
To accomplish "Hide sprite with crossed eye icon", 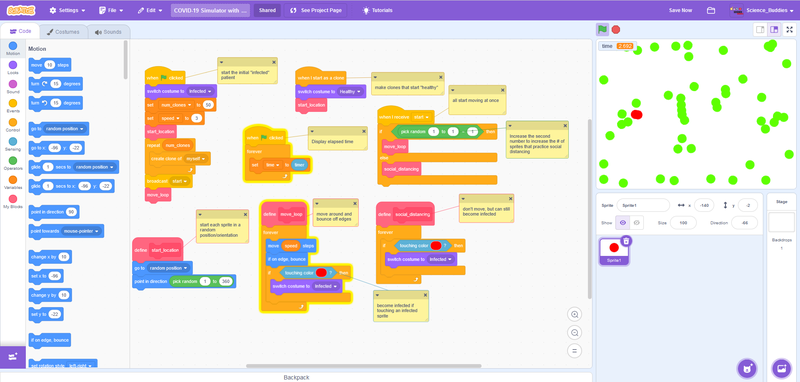I will (x=636, y=223).
